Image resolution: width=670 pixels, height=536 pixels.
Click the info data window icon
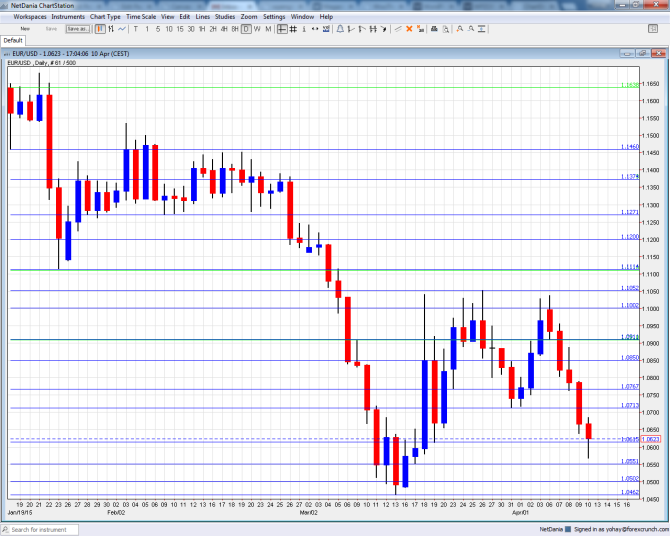[304, 29]
